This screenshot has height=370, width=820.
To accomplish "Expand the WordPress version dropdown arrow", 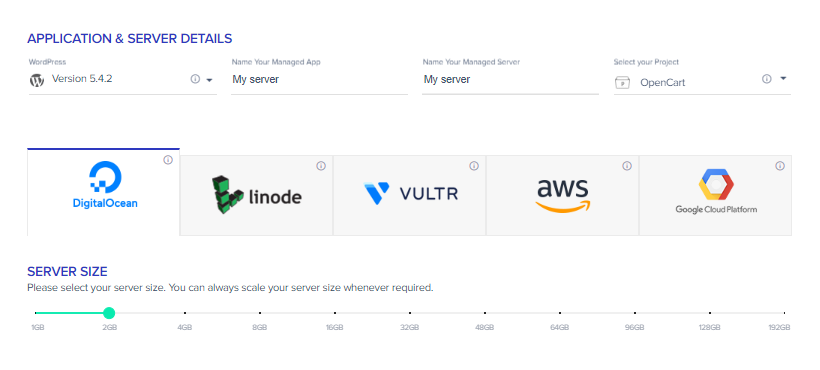I will [x=209, y=80].
